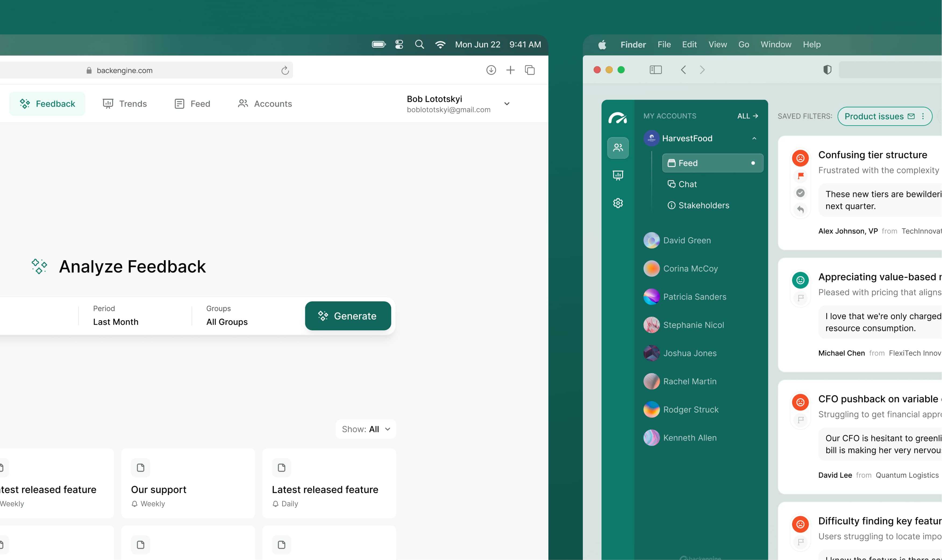The image size is (942, 560).
Task: Open Control Center in the menu bar
Action: [399, 45]
